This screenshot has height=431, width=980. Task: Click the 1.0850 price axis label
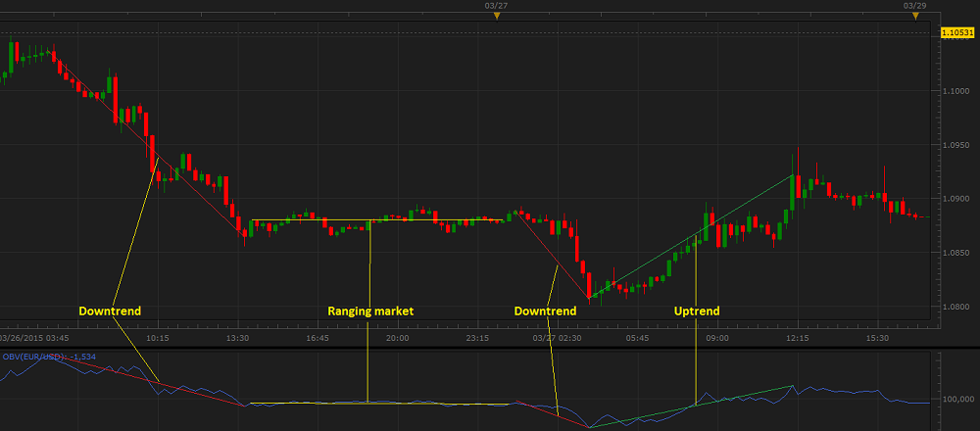pyautogui.click(x=957, y=253)
